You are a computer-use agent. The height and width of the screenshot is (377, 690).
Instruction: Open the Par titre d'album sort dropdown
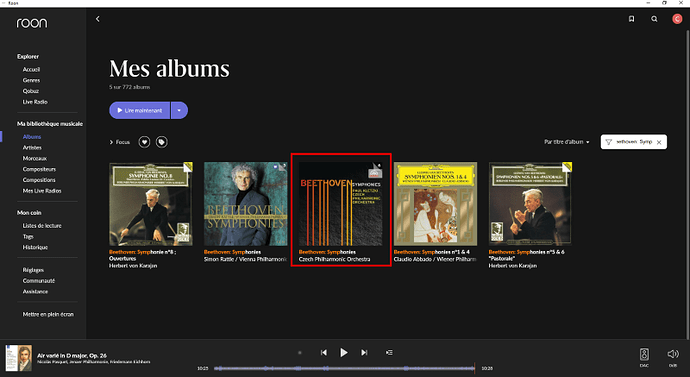click(566, 142)
